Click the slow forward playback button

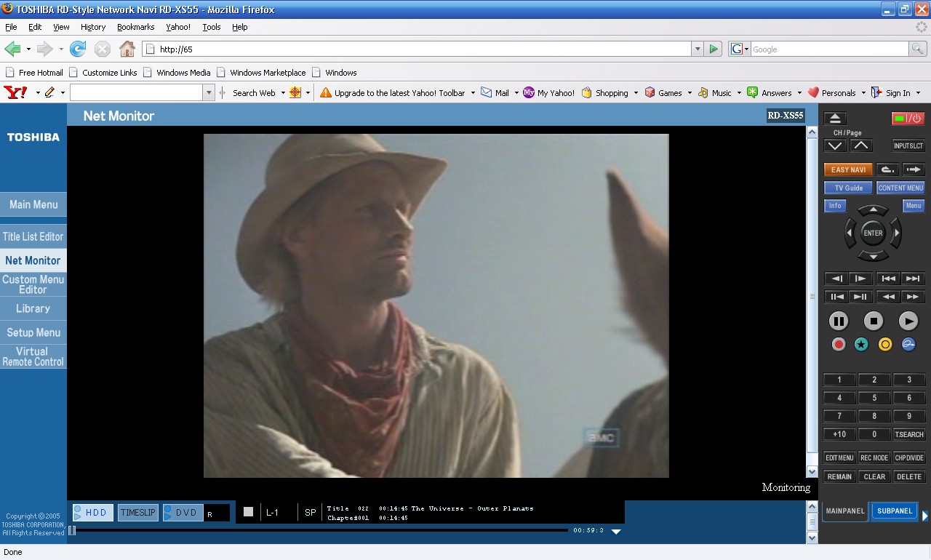click(860, 279)
